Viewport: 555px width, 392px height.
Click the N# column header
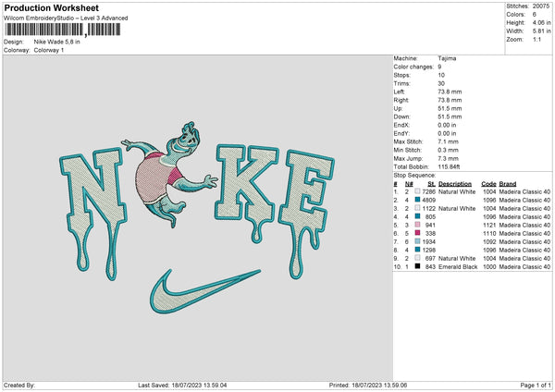(409, 184)
